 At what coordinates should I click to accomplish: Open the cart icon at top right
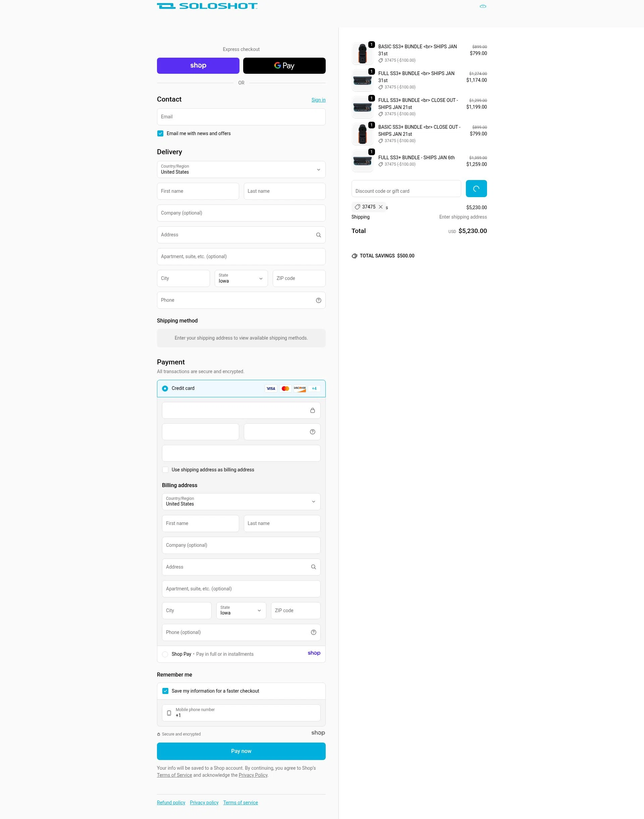tap(483, 6)
